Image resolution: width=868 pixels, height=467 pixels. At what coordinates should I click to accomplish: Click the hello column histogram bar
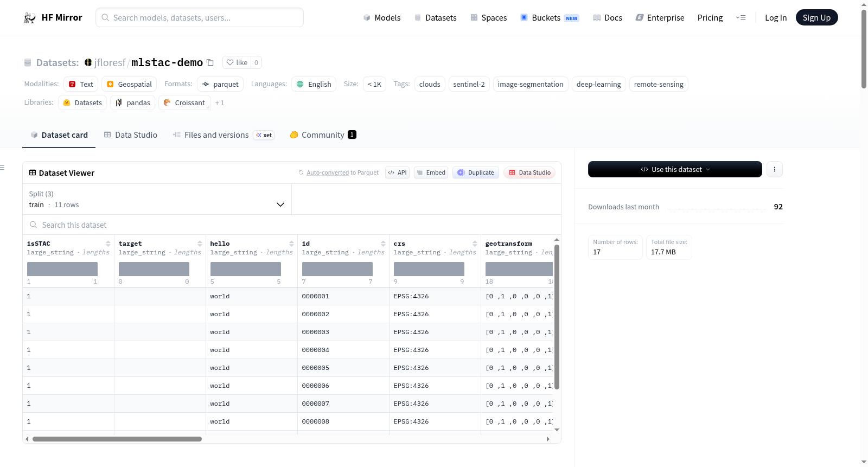tap(246, 269)
